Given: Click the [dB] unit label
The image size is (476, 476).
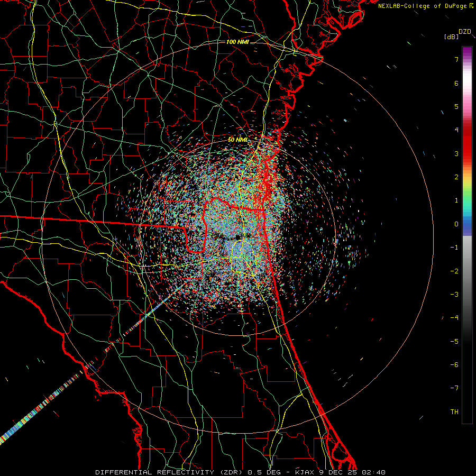Looking at the screenshot, I should [452, 36].
